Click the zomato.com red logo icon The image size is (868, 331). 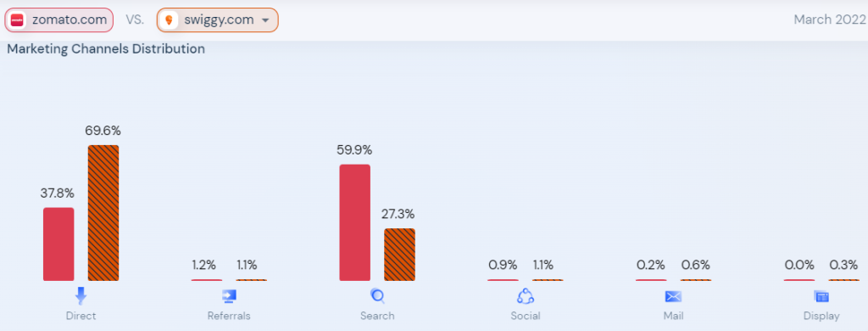(19, 20)
